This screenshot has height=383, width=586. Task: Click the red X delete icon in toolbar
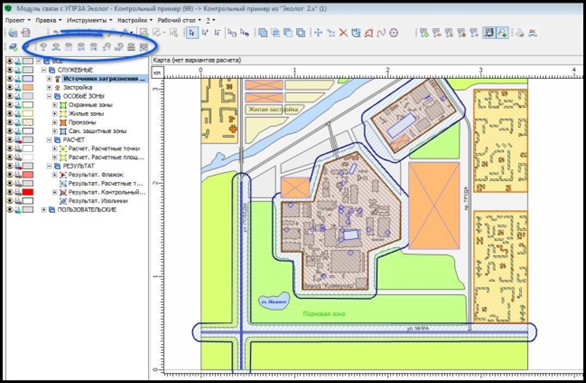pyautogui.click(x=343, y=33)
